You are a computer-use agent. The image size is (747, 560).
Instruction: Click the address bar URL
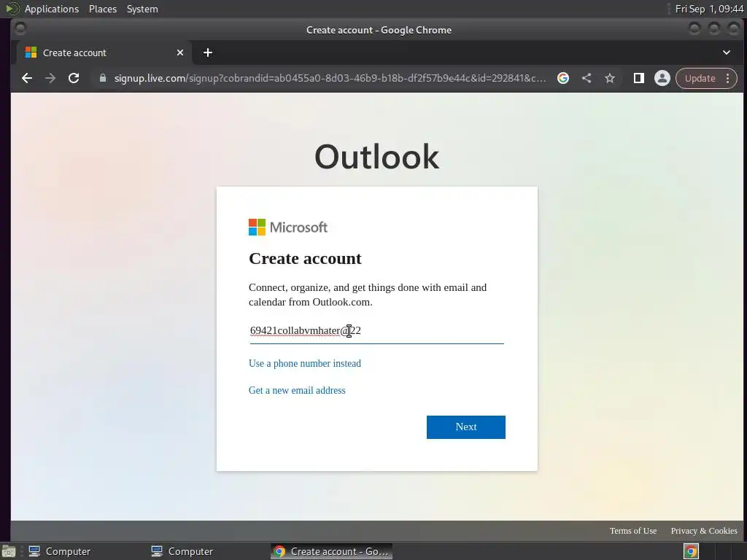pos(330,78)
